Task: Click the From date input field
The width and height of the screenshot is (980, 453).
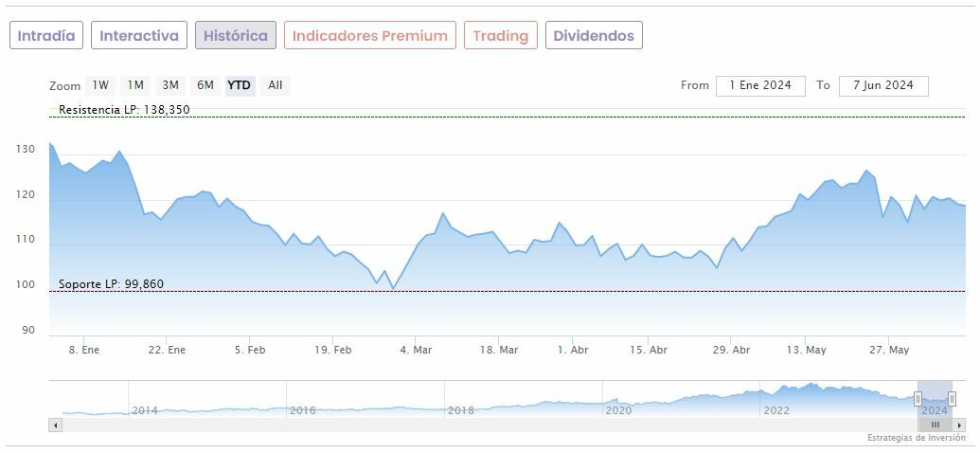Action: click(760, 85)
